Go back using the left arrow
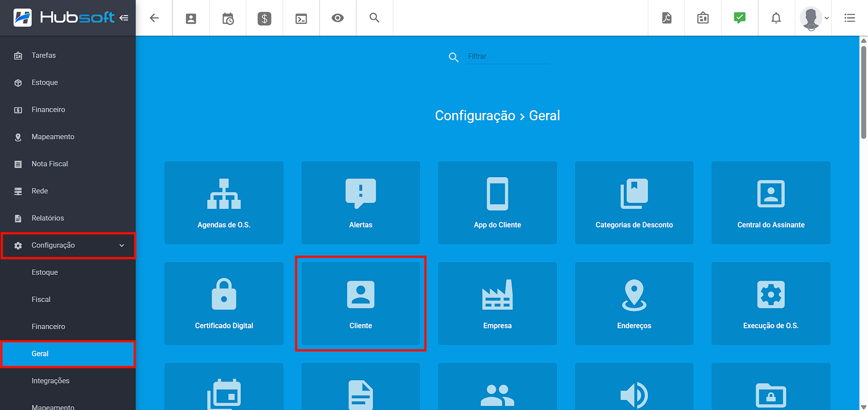 pyautogui.click(x=154, y=18)
